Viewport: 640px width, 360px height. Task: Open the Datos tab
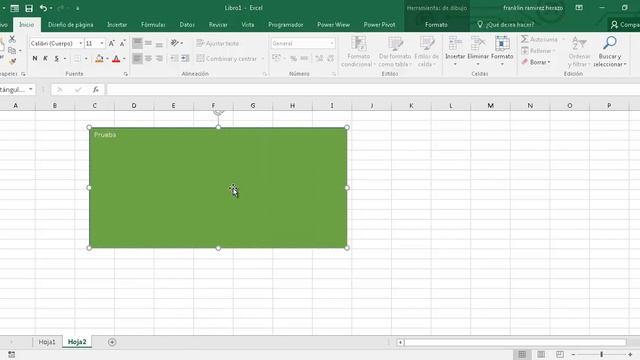[x=187, y=24]
